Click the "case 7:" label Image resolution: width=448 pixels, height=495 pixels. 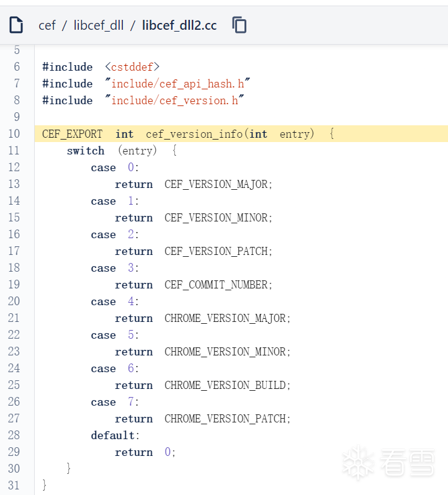115,402
